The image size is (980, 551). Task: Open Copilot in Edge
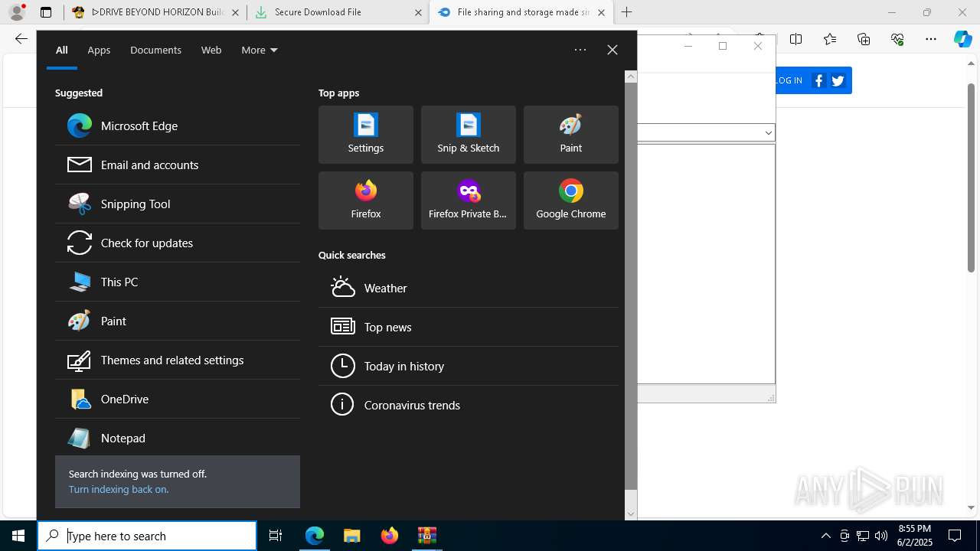(x=962, y=39)
